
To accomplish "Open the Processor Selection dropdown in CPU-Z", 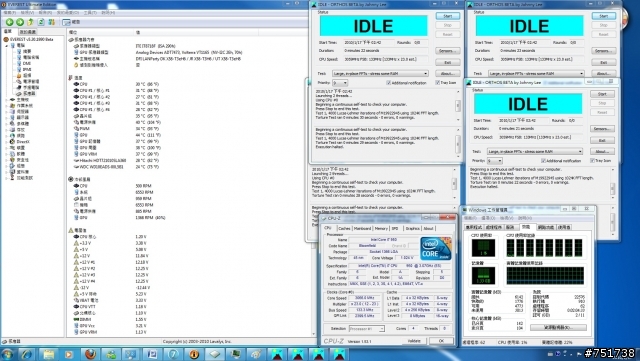I will tap(367, 329).
